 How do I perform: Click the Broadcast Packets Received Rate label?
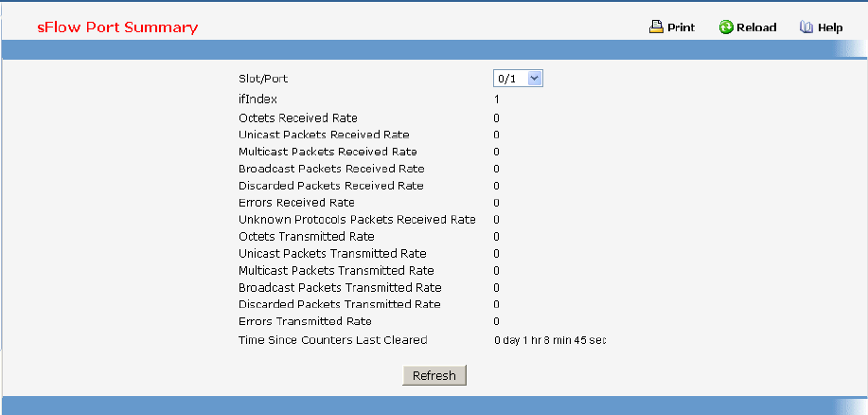click(331, 169)
